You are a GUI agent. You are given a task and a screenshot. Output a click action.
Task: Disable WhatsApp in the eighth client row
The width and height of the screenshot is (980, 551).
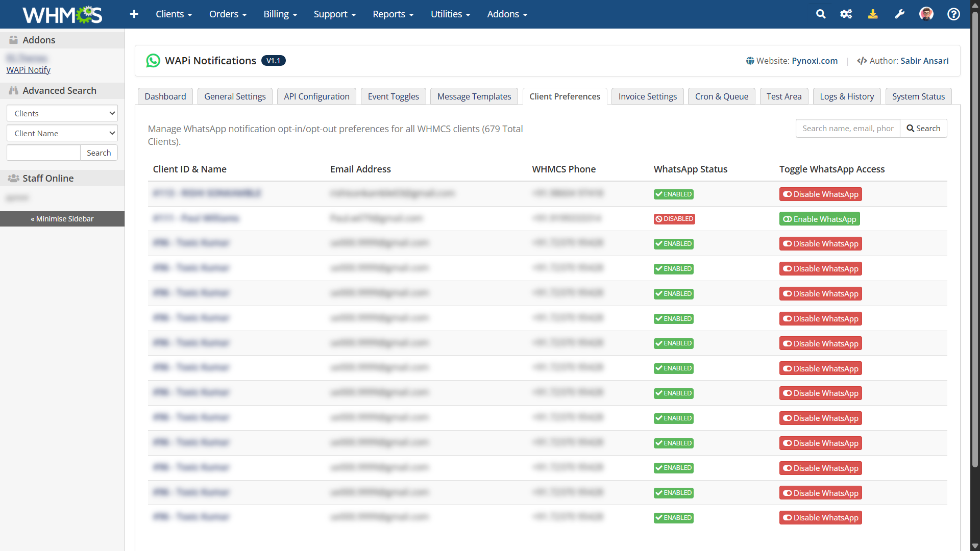pyautogui.click(x=820, y=368)
